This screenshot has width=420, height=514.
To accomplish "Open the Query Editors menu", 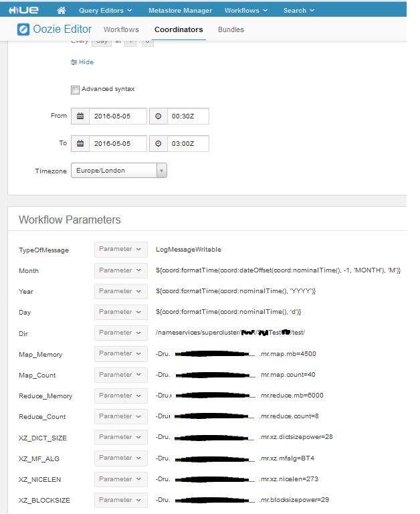I will pos(105,11).
